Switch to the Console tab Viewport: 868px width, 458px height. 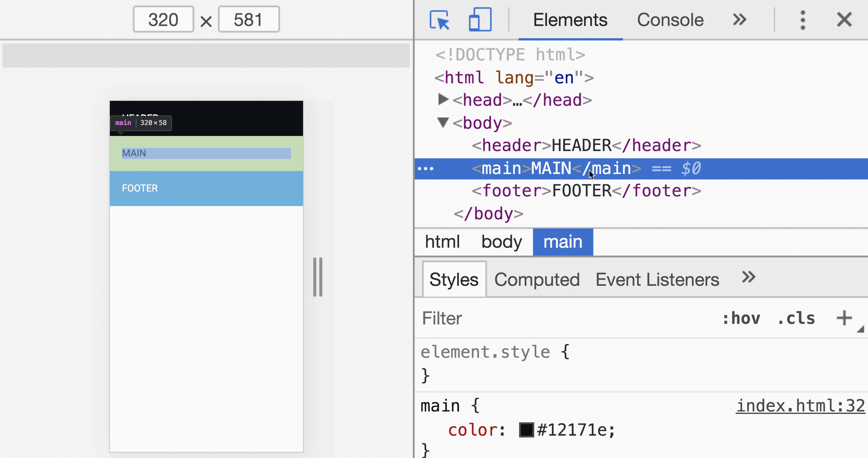click(x=670, y=20)
